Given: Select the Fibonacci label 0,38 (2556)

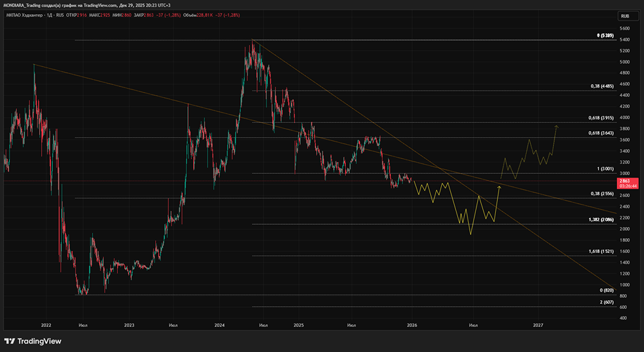Looking at the screenshot, I should coord(602,194).
